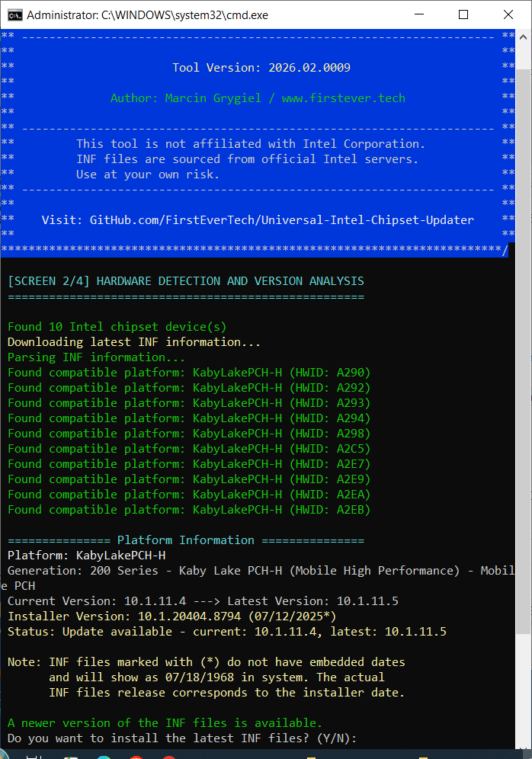Click the platform line with HWID: A2E7
Viewport: 532px width, 759px height.
pyautogui.click(x=189, y=464)
